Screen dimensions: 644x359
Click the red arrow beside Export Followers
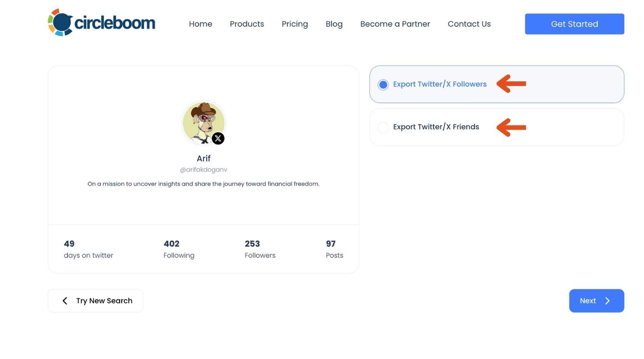coord(511,84)
